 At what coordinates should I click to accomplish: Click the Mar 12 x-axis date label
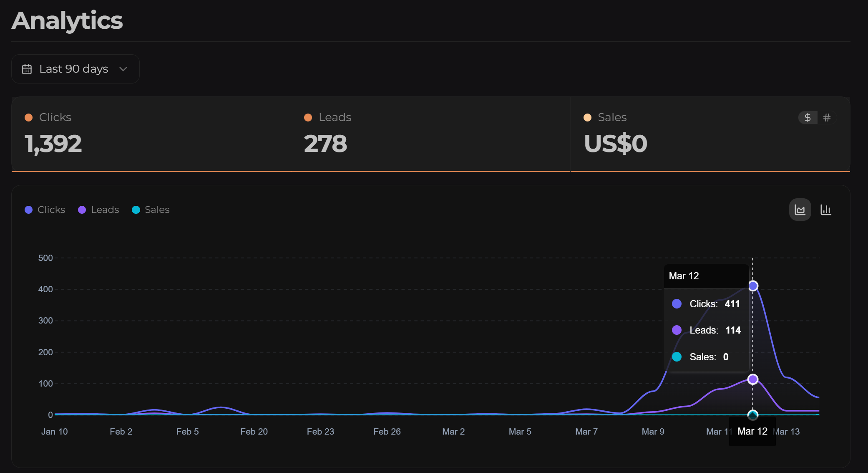(752, 431)
